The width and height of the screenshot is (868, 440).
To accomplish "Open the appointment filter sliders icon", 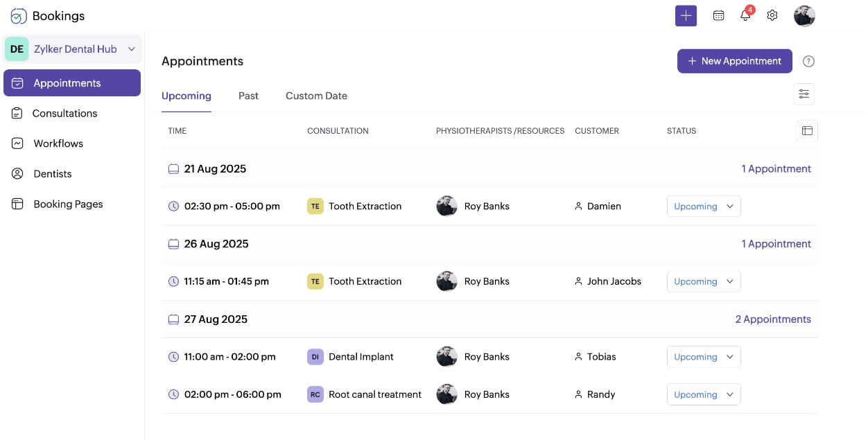I will [804, 94].
